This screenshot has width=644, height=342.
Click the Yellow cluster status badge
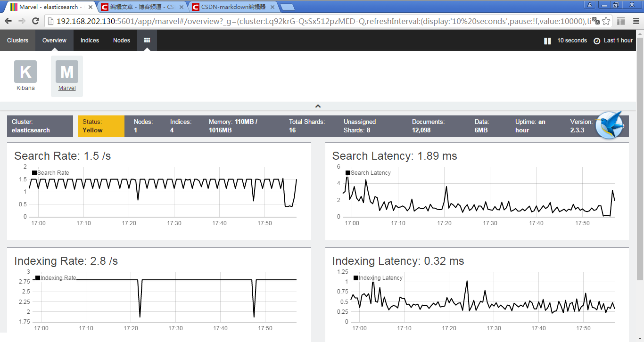coord(101,126)
